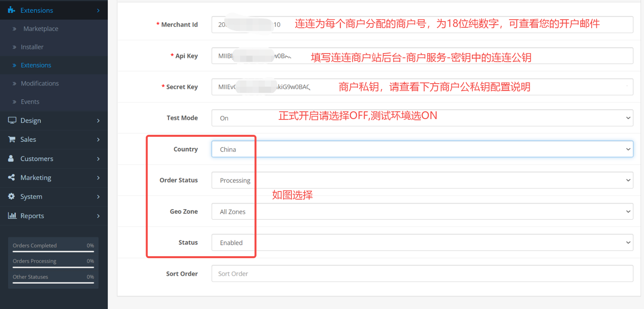Image resolution: width=644 pixels, height=309 pixels.
Task: Expand the Design menu chevron
Action: [x=98, y=121]
